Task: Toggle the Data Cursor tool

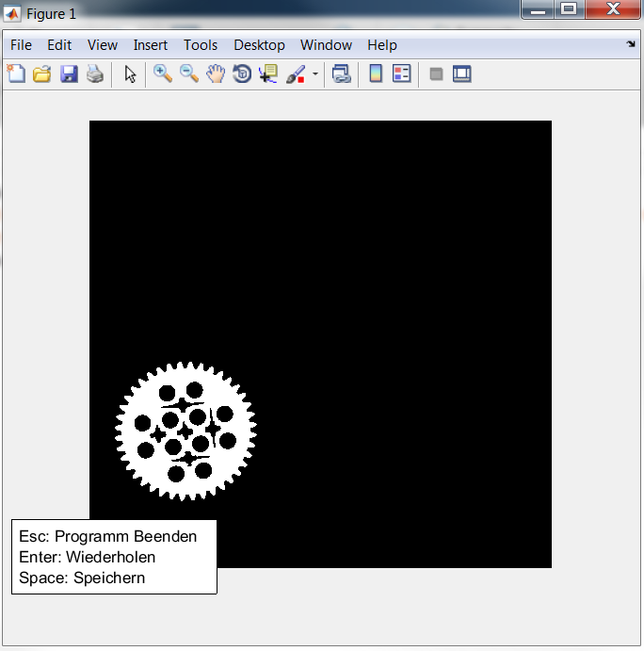Action: (x=268, y=73)
